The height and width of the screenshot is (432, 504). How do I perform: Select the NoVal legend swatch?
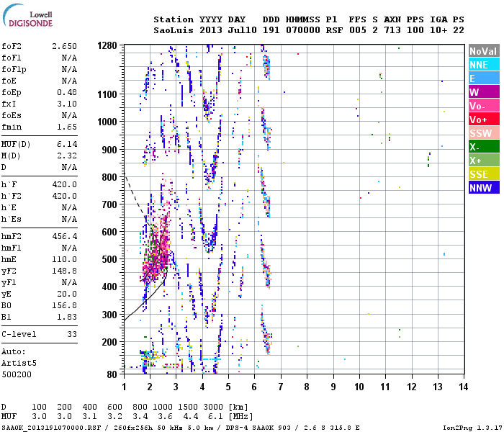(484, 51)
